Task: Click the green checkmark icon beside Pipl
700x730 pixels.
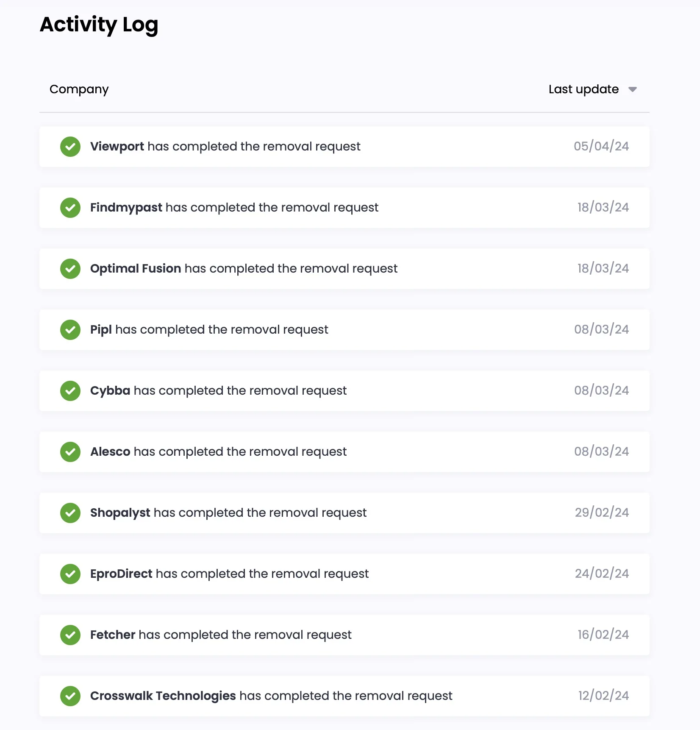Action: coord(70,330)
